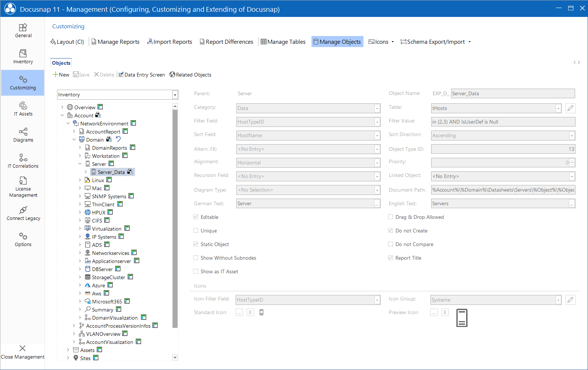This screenshot has height=370, width=588.
Task: Click pencil edit icon beside Table field
Action: click(570, 108)
